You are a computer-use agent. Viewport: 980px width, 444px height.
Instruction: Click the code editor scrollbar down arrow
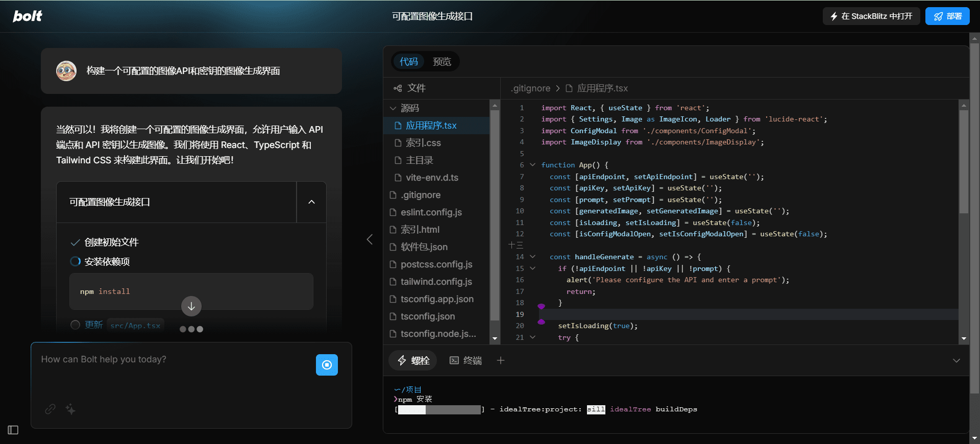click(964, 338)
